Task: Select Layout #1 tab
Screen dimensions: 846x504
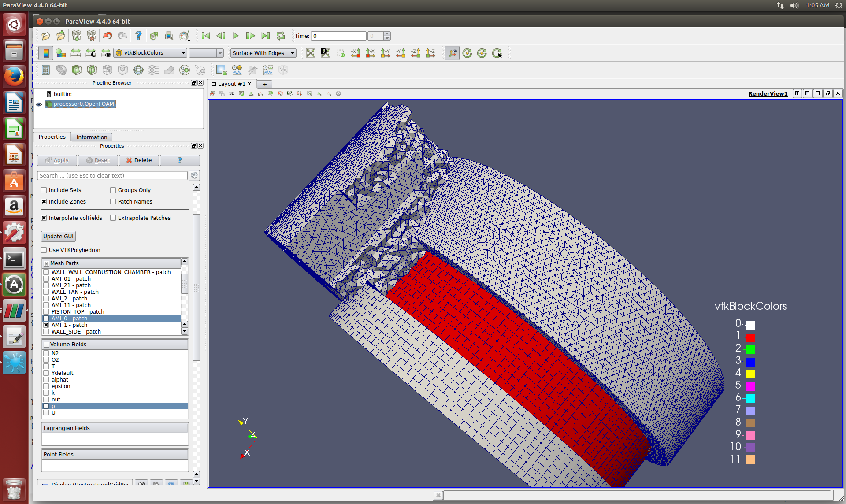Action: (232, 84)
